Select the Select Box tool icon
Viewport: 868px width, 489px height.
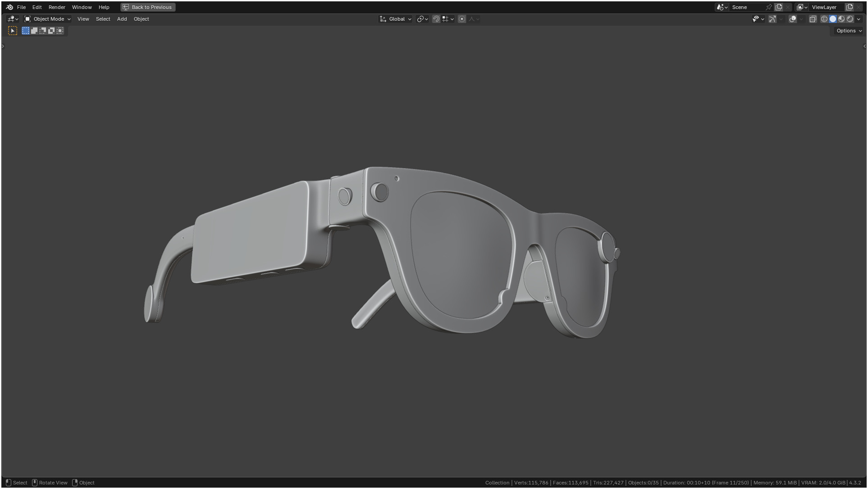click(x=13, y=31)
